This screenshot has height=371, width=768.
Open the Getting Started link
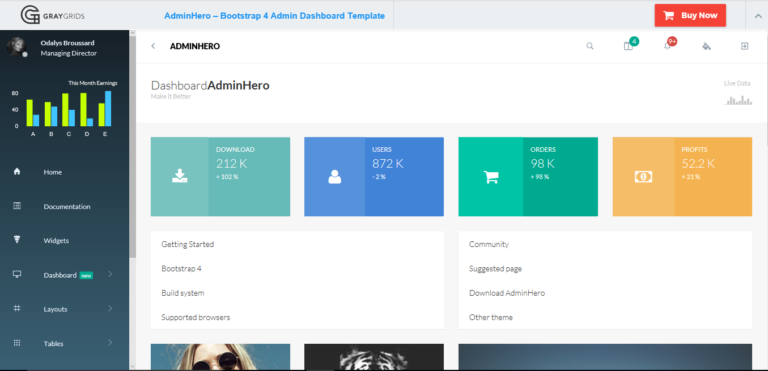pos(188,244)
